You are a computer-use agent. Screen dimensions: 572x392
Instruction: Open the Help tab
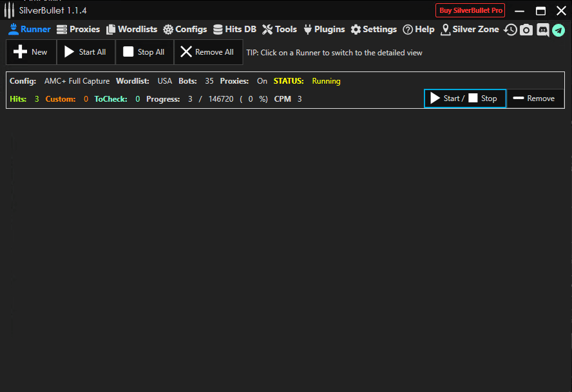coord(419,29)
